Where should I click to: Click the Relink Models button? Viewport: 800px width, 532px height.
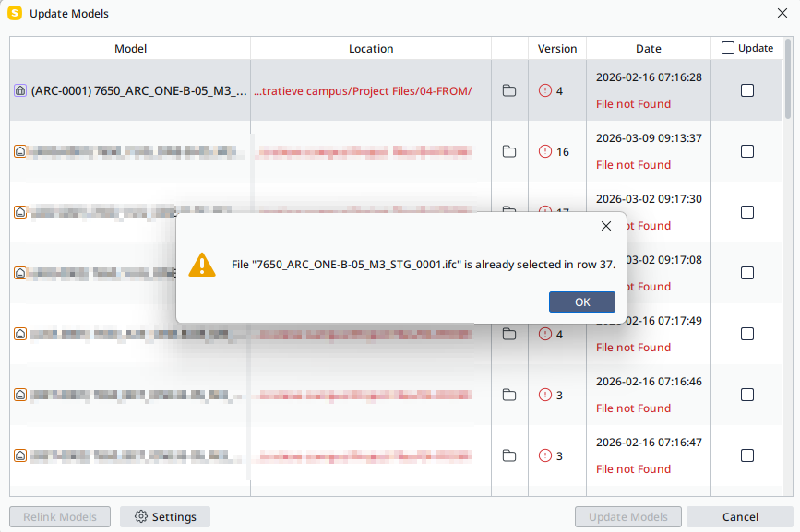[60, 516]
